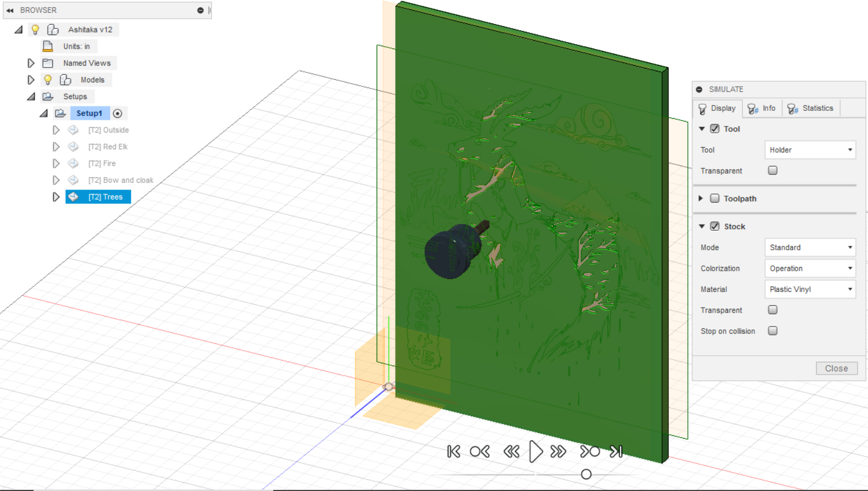The image size is (868, 491).
Task: Change the Colorization dropdown from Operation
Action: coord(810,268)
